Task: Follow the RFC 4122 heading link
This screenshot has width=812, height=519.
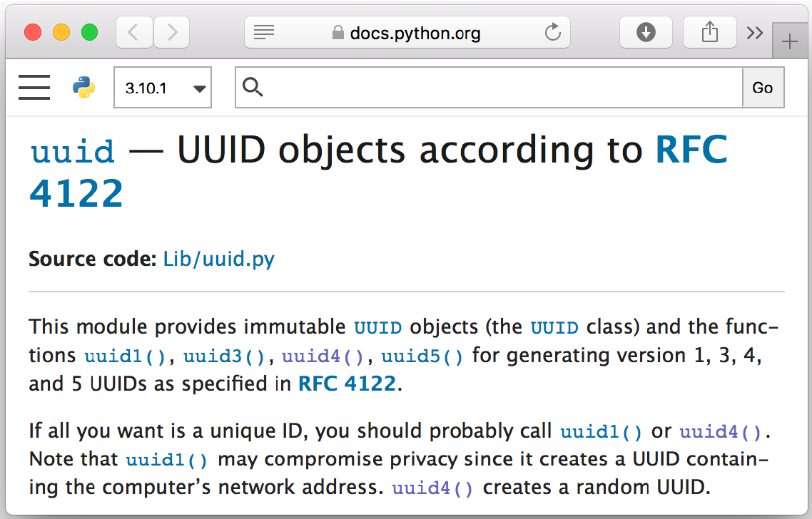Action: [x=691, y=150]
